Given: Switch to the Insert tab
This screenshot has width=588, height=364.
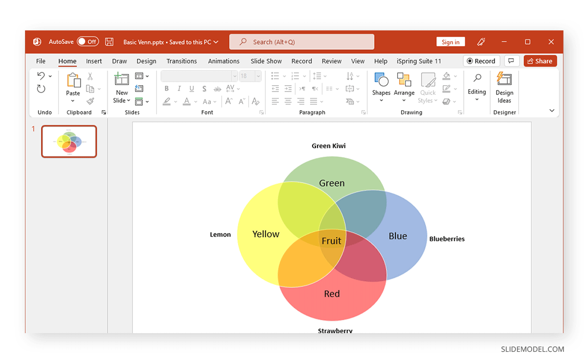Looking at the screenshot, I should pos(94,61).
